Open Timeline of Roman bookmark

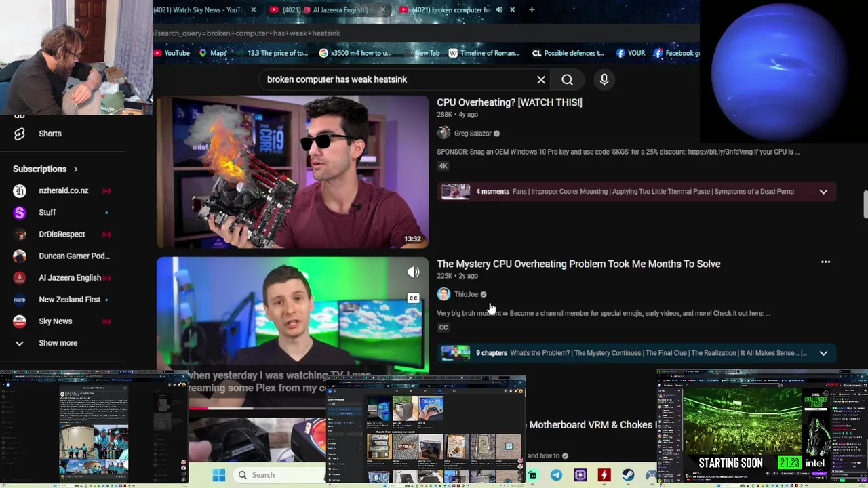tap(484, 53)
